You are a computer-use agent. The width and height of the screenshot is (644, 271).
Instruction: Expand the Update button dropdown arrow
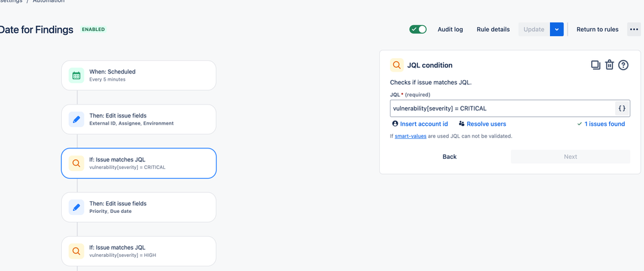557,29
